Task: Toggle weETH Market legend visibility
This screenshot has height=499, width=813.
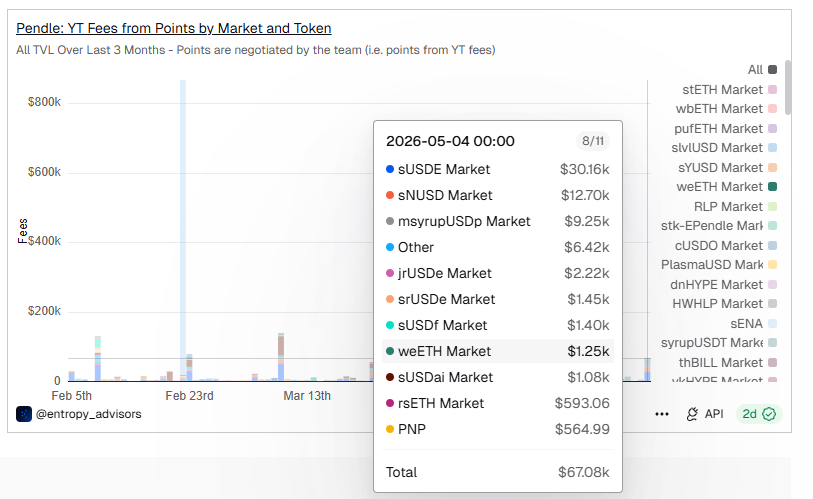Action: [x=726, y=187]
